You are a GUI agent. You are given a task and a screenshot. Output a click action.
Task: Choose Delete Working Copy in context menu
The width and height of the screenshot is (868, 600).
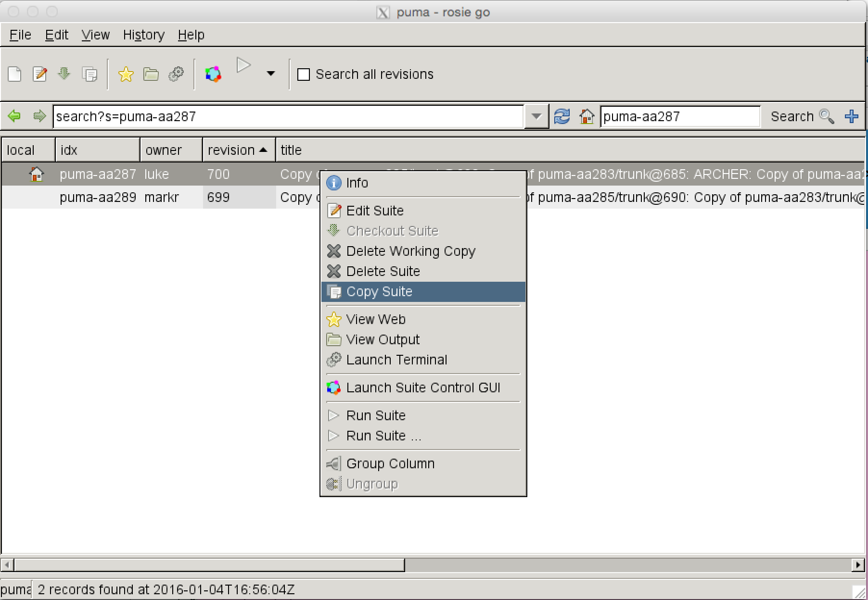[x=423, y=251]
